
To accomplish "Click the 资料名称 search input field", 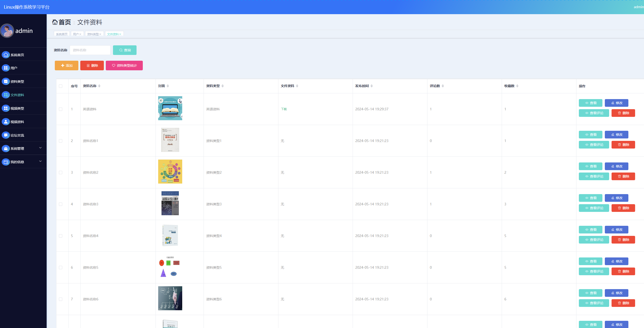I will tap(90, 50).
